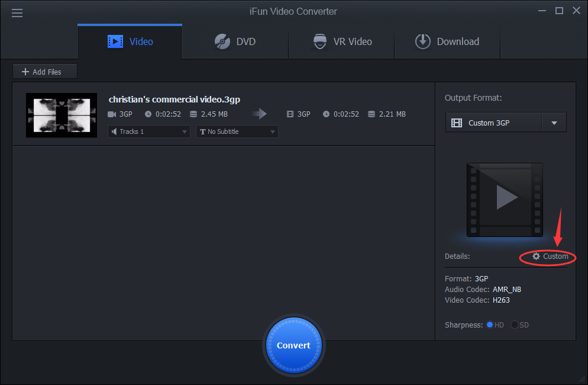The width and height of the screenshot is (588, 385).
Task: Click the Add Files button
Action: [45, 71]
